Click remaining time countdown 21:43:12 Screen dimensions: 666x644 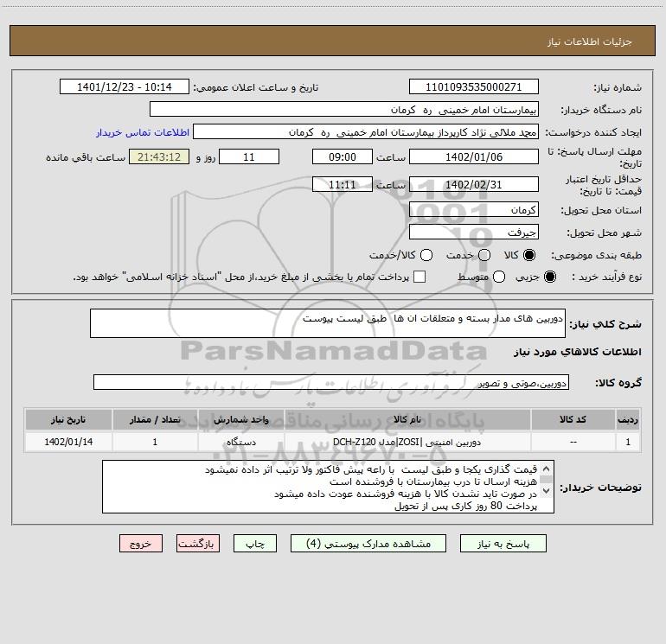tap(159, 156)
